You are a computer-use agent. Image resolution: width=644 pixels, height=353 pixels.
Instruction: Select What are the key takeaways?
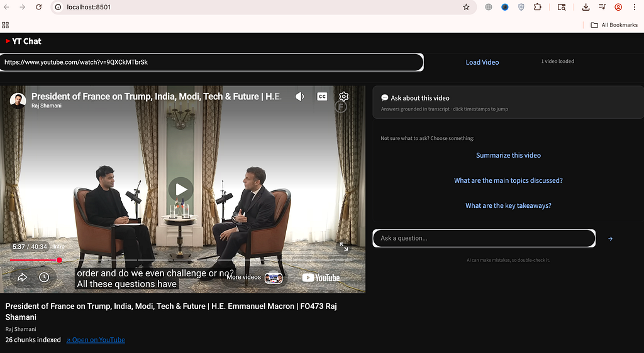point(508,206)
